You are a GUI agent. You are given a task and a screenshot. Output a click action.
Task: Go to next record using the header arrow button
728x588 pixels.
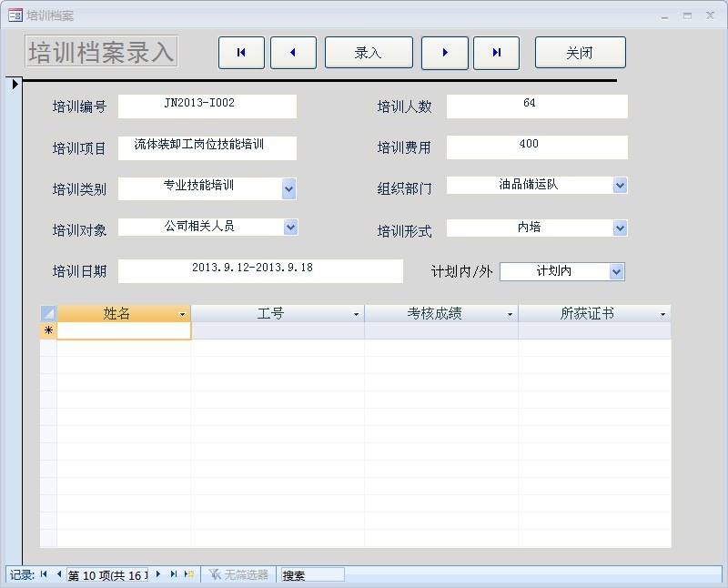[445, 53]
